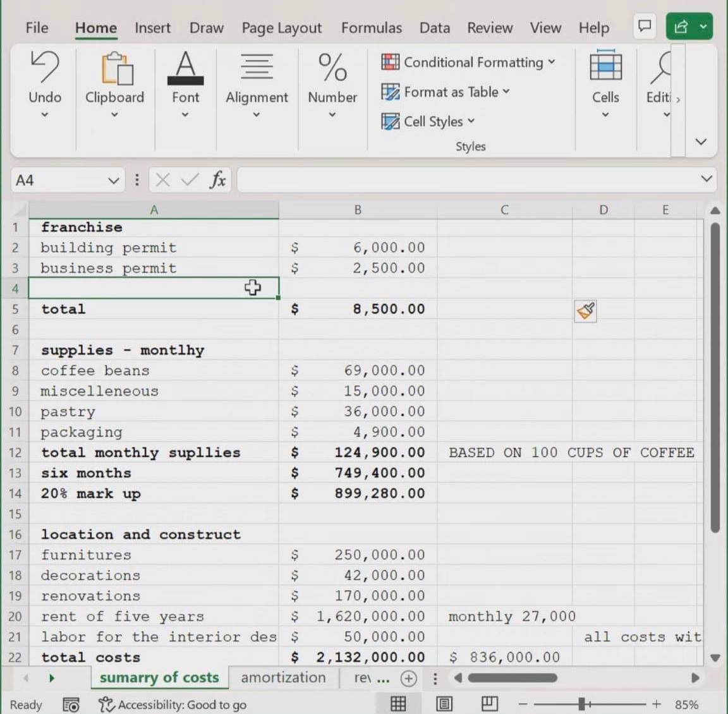Select the cell with 899,280.00
The width and height of the screenshot is (728, 714).
pyautogui.click(x=358, y=493)
